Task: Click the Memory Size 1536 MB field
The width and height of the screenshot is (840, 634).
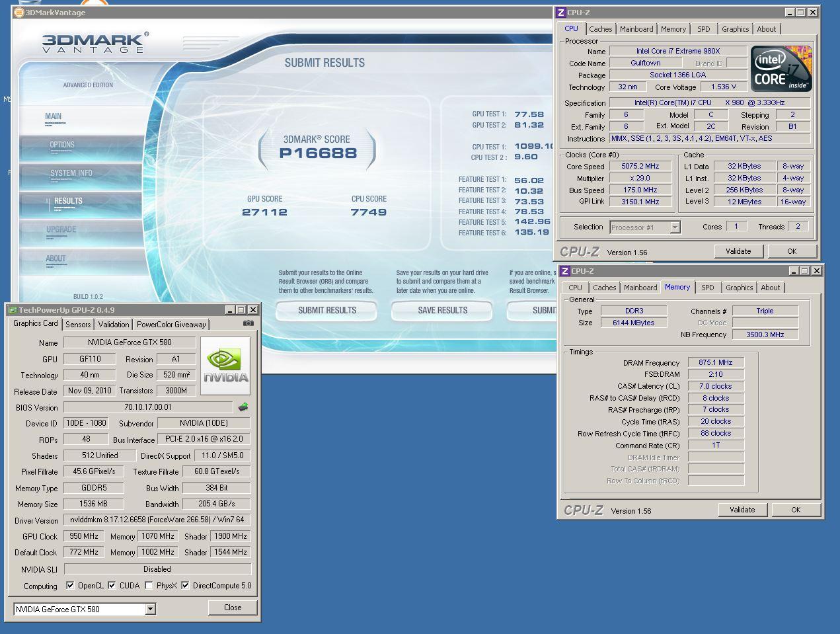Action: pyautogui.click(x=94, y=504)
